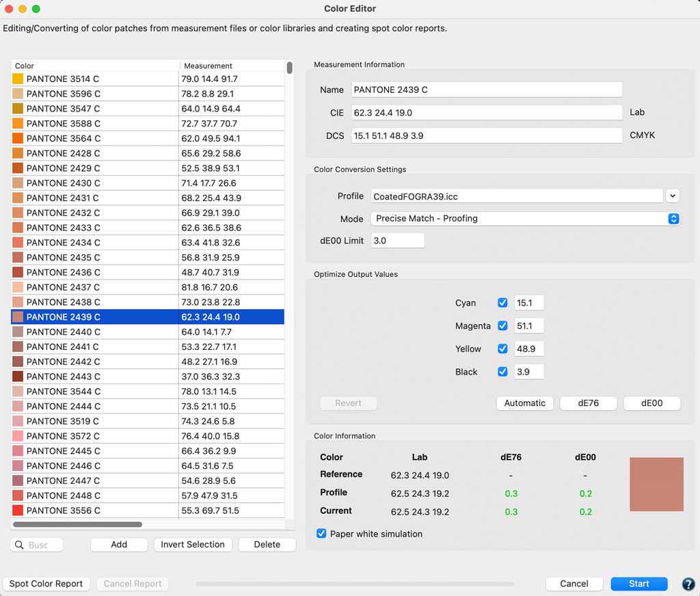
Task: Select the PANTONE 2432 C row
Action: 148,213
